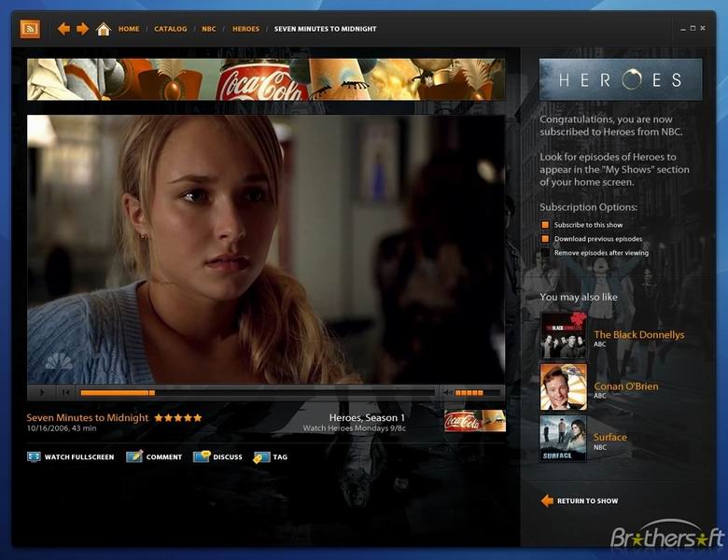Enable Remove episodes after viewing
728x560 pixels.
[545, 253]
